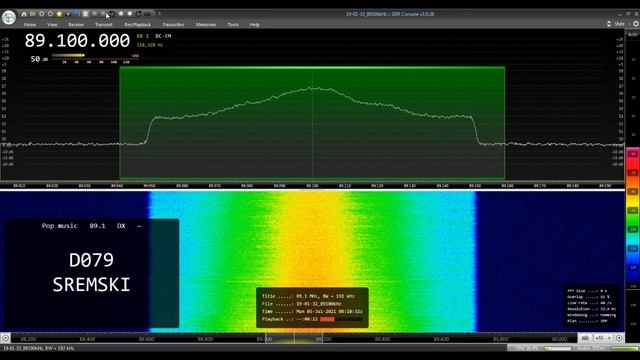Open the Memories ribbon tab
Image resolution: width=640 pixels, height=360 pixels.
coord(206,25)
